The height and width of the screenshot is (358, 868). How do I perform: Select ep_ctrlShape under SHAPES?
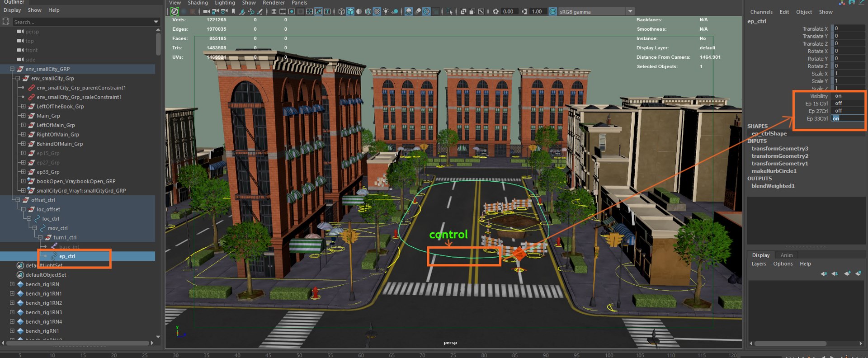769,134
